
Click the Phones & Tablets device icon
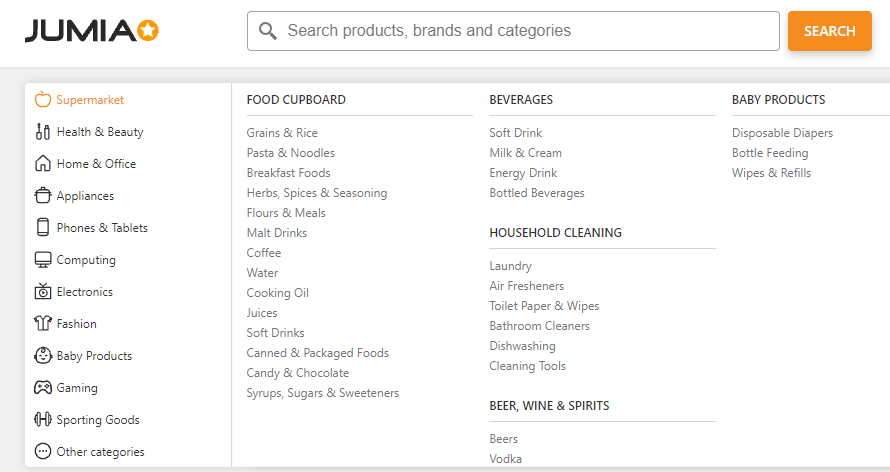(42, 228)
